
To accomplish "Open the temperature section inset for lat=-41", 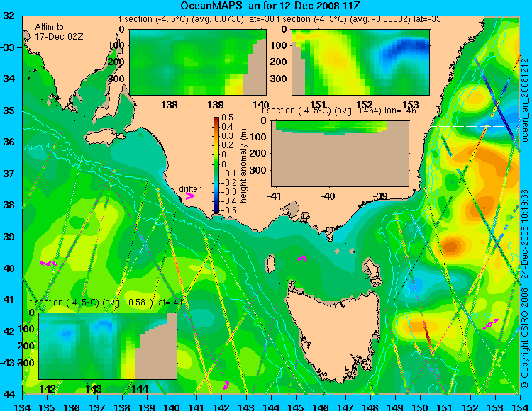I will [x=108, y=346].
